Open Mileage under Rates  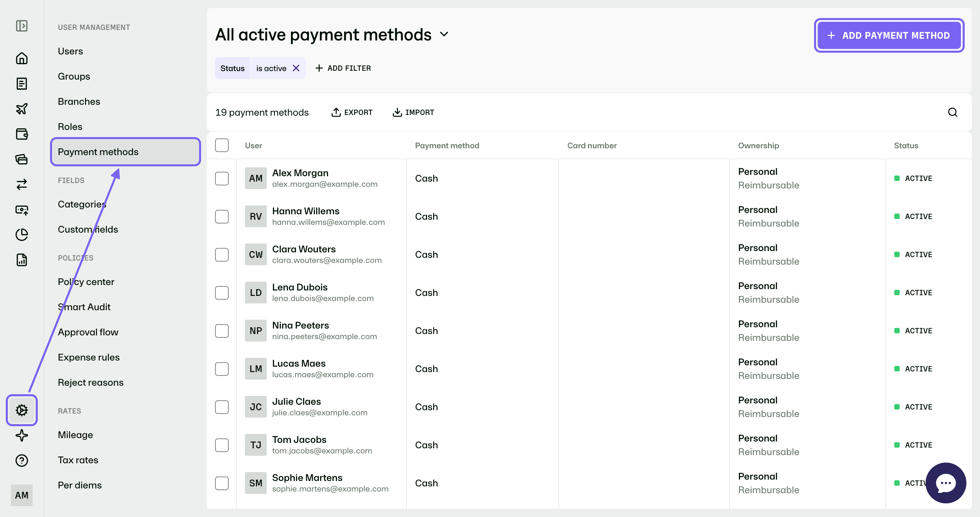(x=75, y=434)
